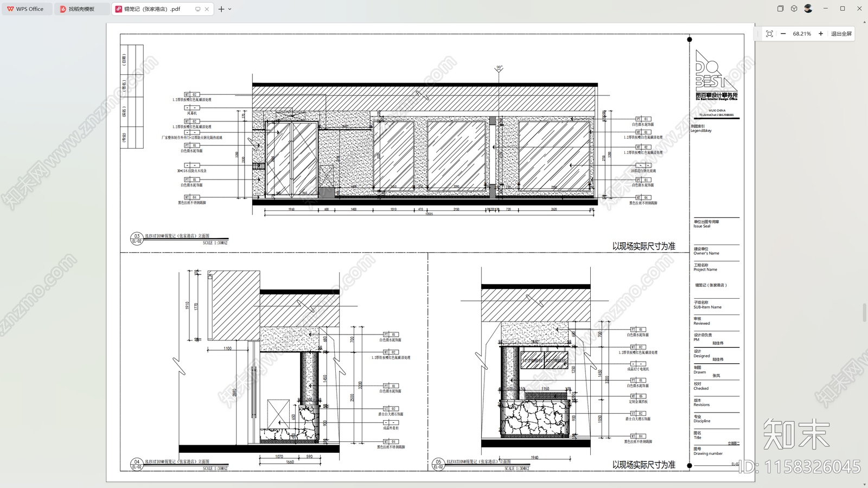868x488 pixels.
Task: Click the 68.21% zoom value
Action: point(802,34)
